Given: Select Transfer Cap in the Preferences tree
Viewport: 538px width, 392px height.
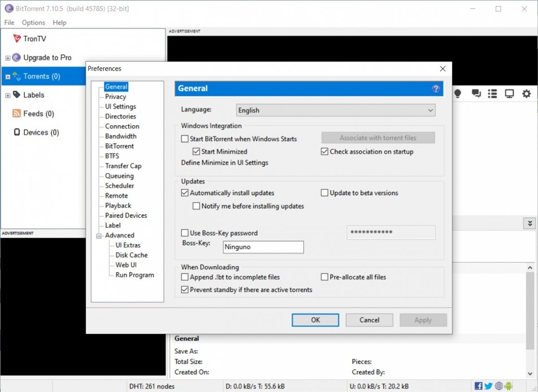Looking at the screenshot, I should [x=123, y=166].
